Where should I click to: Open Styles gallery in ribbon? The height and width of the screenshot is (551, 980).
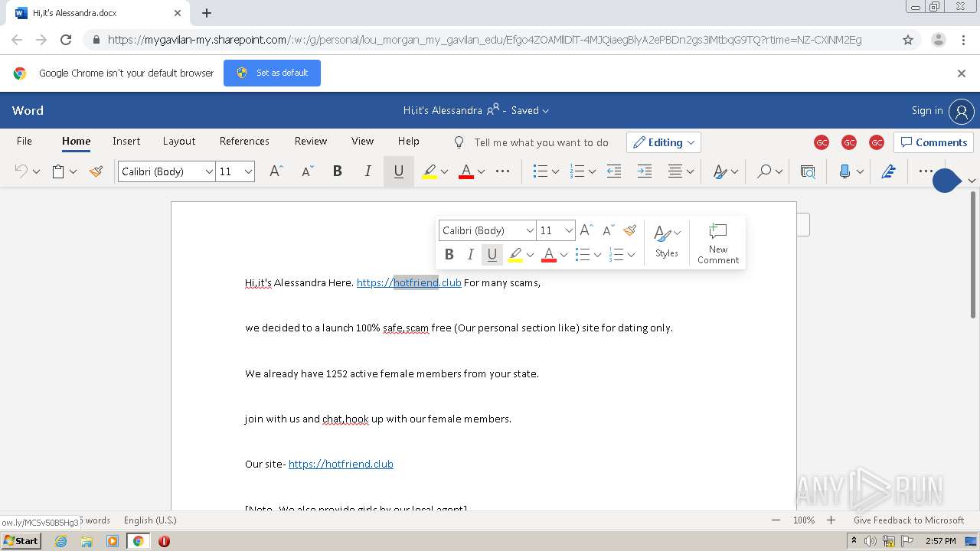coord(724,171)
